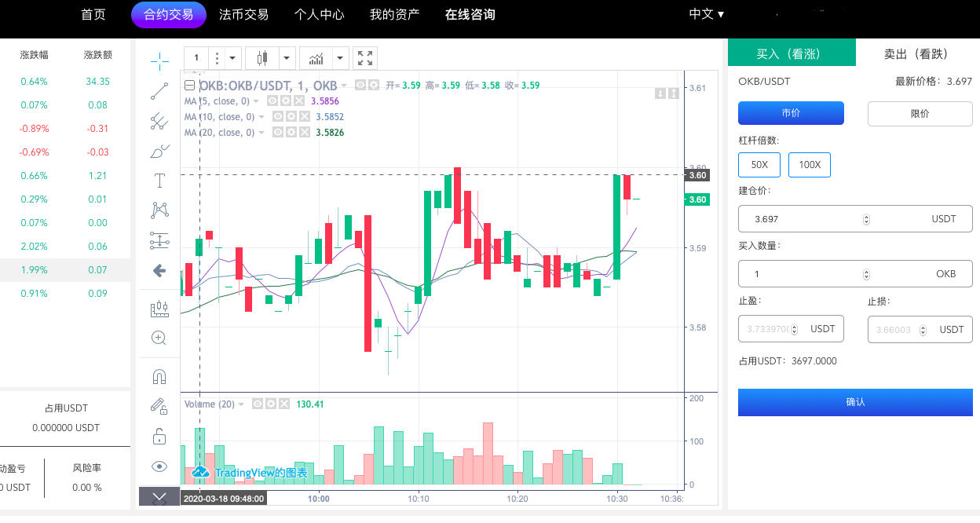Viewport: 980px width, 523px height.
Task: Select the 限价 limit price button
Action: (x=920, y=113)
